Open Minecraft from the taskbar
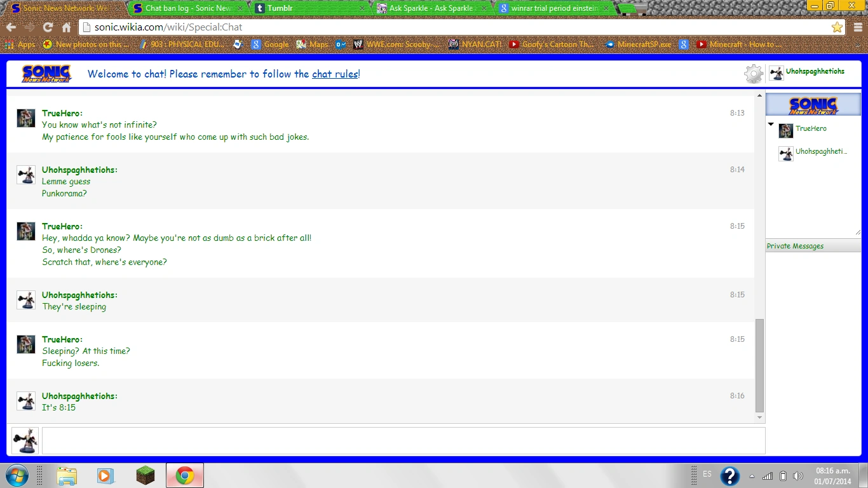The height and width of the screenshot is (488, 868). [x=146, y=475]
